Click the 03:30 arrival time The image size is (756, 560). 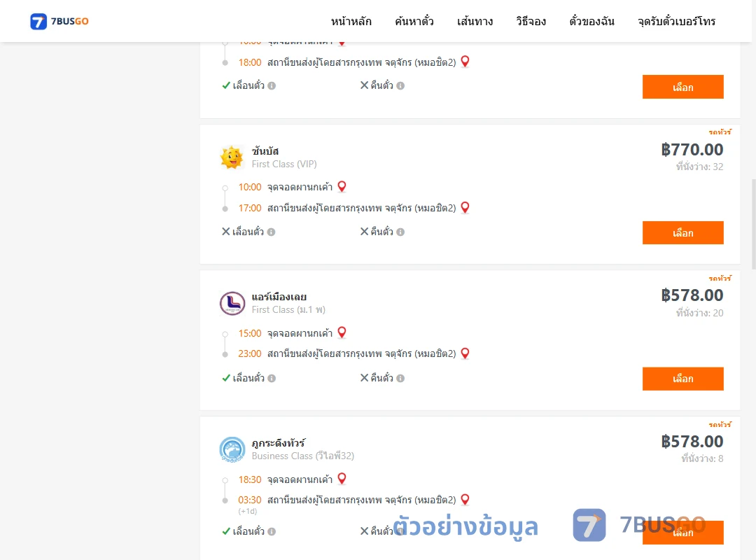pos(250,500)
